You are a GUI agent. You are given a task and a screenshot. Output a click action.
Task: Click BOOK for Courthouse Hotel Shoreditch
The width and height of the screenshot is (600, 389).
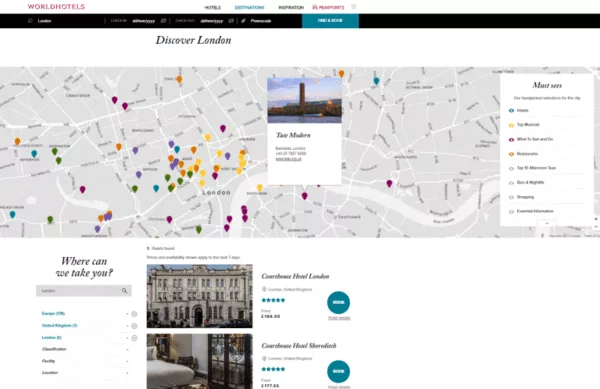tap(339, 371)
